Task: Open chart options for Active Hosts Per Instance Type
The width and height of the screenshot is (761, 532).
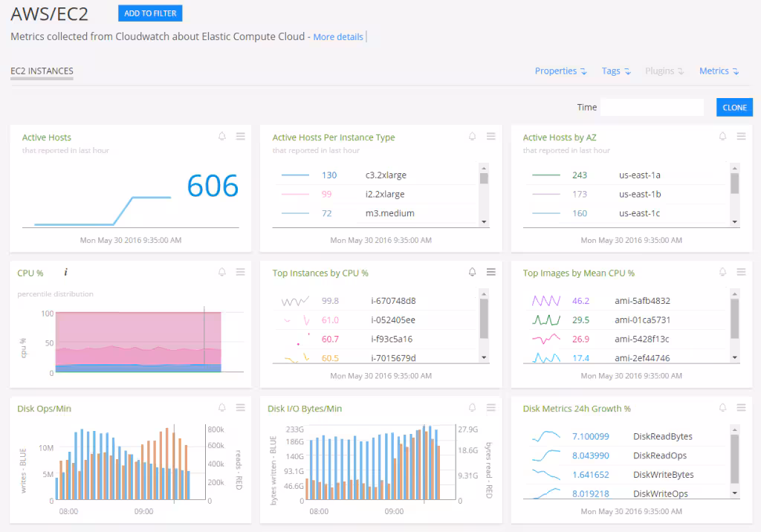Action: tap(490, 137)
